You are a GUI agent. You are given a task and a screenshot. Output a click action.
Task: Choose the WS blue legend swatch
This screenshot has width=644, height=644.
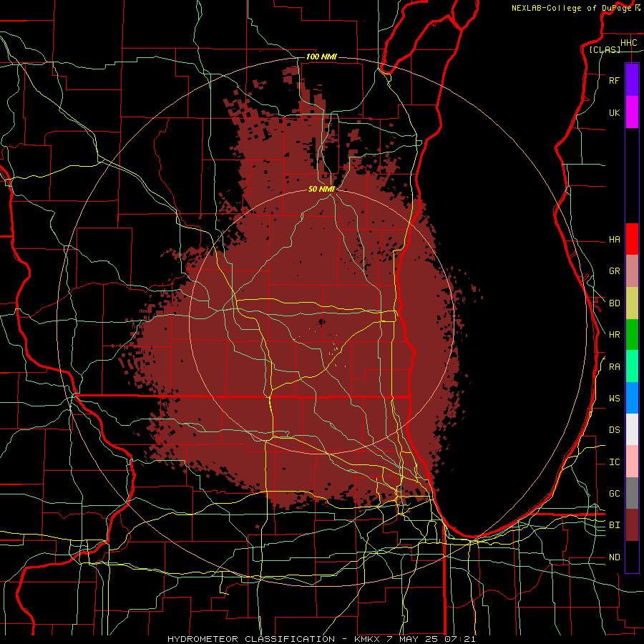coord(632,398)
